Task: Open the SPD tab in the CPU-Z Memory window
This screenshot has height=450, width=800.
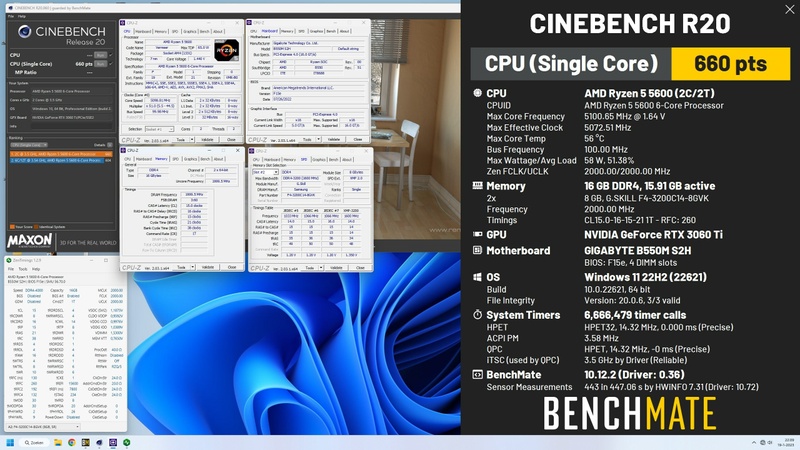Action: click(x=176, y=159)
